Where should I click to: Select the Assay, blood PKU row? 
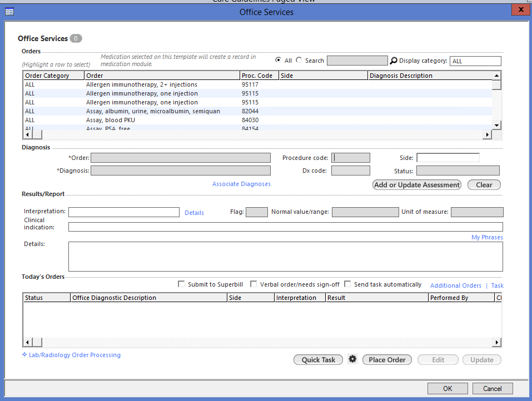[258, 120]
